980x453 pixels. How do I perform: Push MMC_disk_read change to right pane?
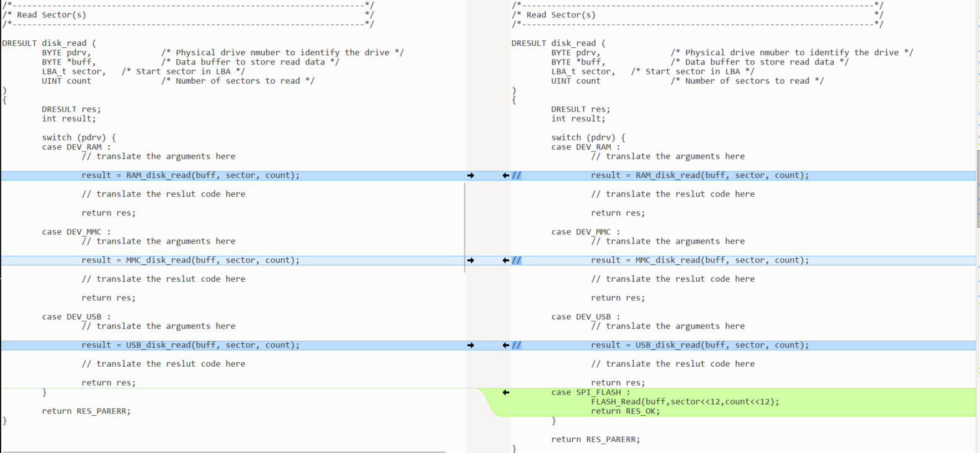tap(470, 261)
